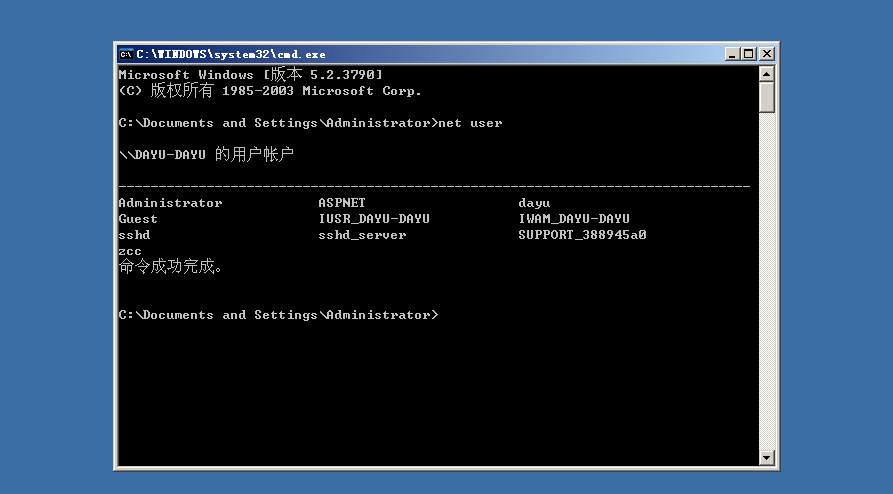Viewport: 893px width, 494px height.
Task: Click the title text C:\WINDOWS\system32\cmd.exe
Action: pyautogui.click(x=231, y=55)
